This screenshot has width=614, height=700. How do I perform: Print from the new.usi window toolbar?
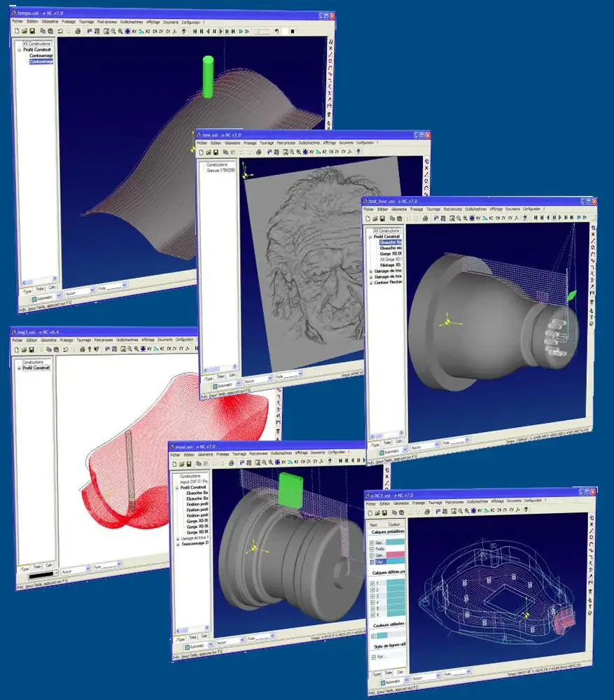pos(258,152)
